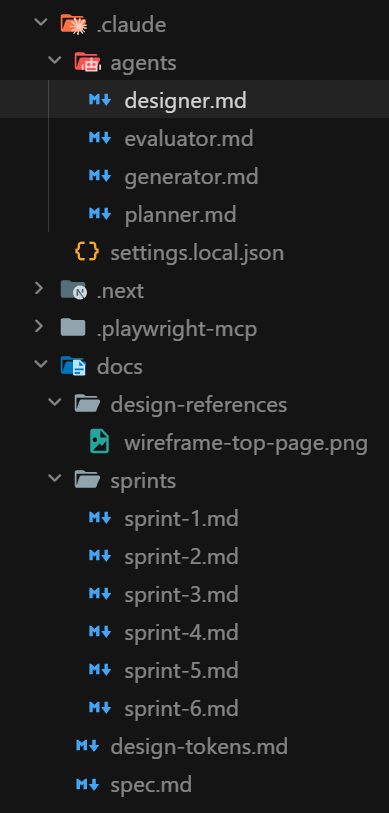389x813 pixels.
Task: Click the docs folder icon
Action: click(x=73, y=366)
